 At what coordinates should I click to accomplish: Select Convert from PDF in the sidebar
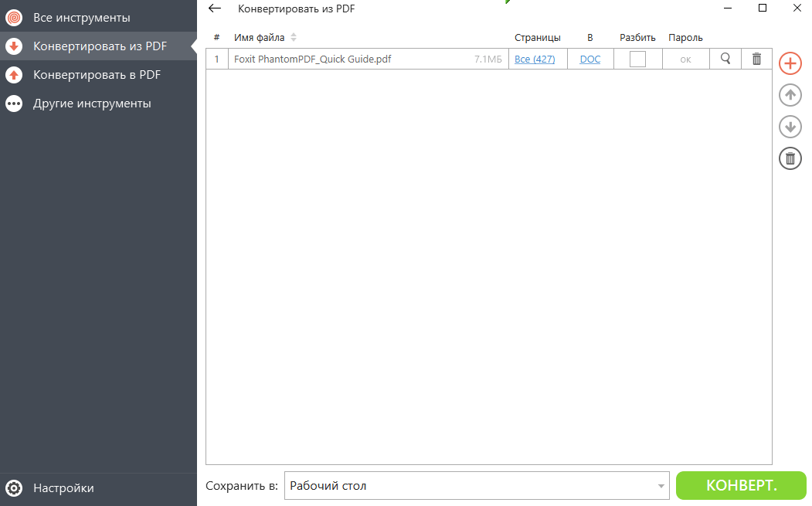tap(98, 46)
